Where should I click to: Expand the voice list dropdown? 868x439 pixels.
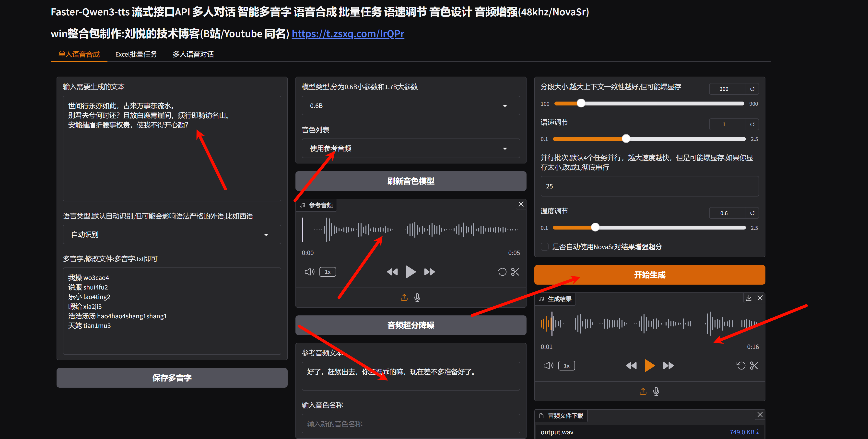point(411,149)
